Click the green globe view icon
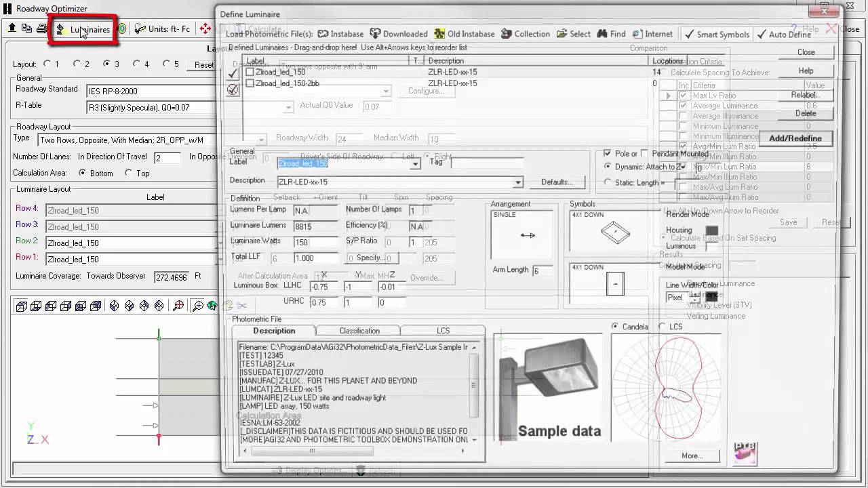868x488 pixels. pos(212,306)
